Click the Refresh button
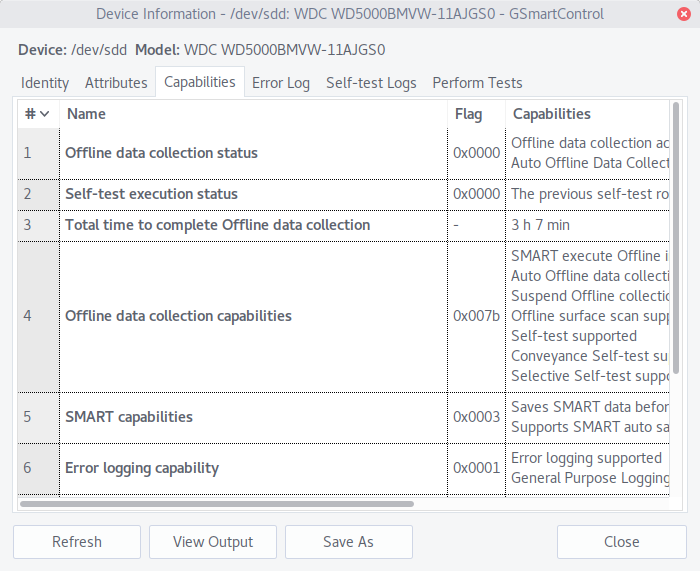 click(77, 542)
